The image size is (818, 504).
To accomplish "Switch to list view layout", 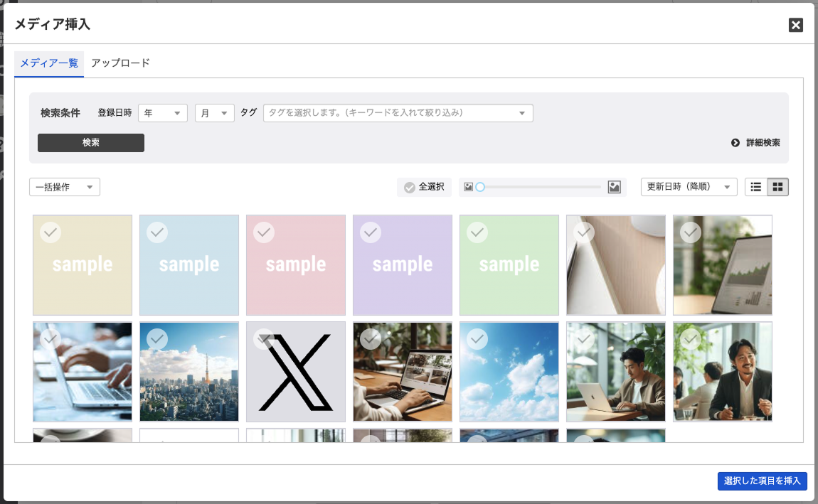I will (x=756, y=187).
